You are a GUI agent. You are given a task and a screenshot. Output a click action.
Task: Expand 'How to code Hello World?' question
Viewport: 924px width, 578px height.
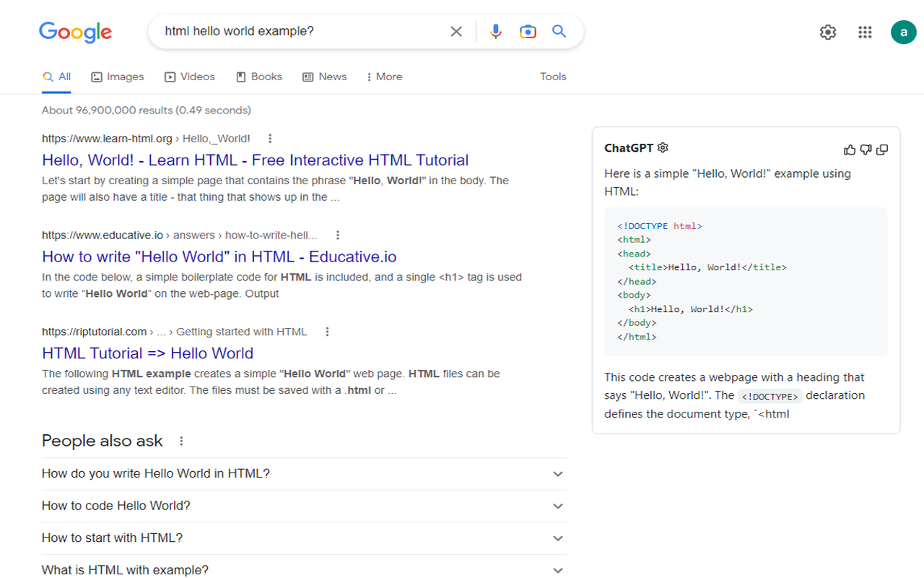tap(305, 506)
